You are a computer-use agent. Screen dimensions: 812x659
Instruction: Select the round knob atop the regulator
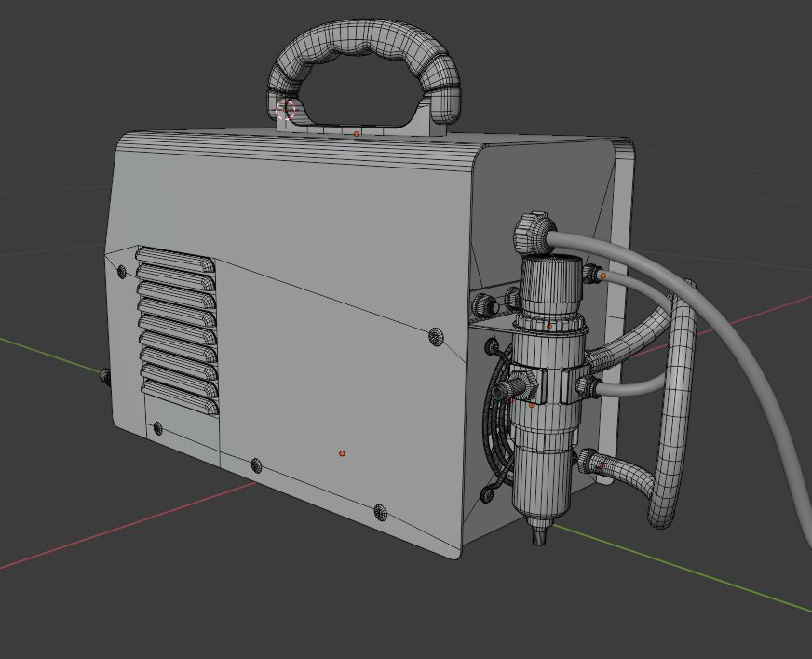click(x=535, y=233)
